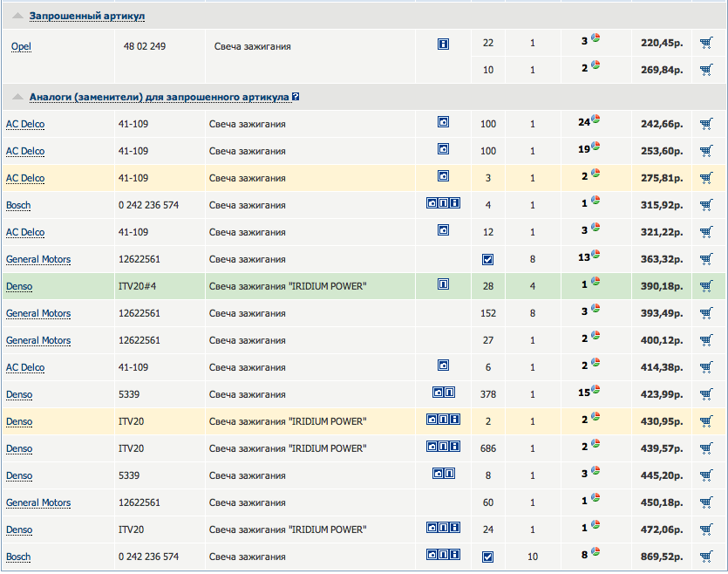Image resolution: width=728 pixels, height=574 pixels.
Task: Select article 0 242 236 574 in 315,92р. row
Action: pos(148,205)
